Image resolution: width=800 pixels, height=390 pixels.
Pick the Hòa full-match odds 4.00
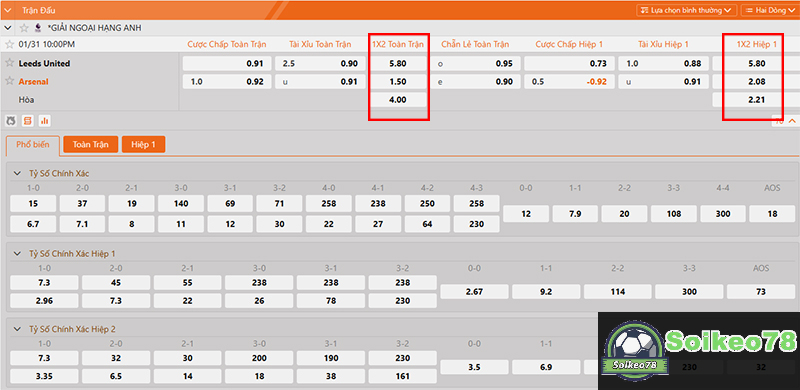[397, 100]
